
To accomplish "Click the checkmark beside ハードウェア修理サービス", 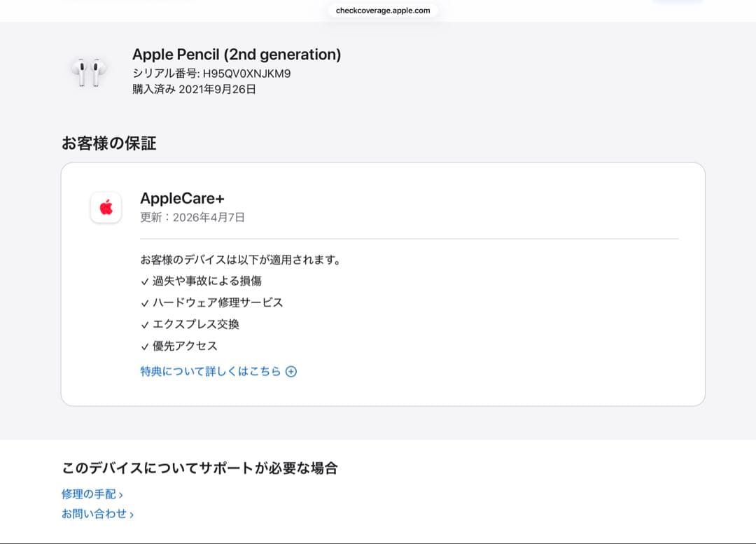I will [x=143, y=302].
